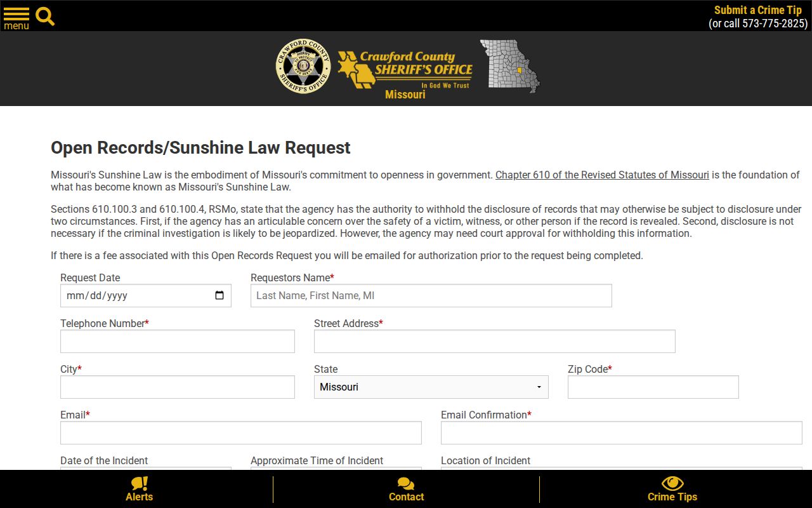The width and height of the screenshot is (812, 508).
Task: Click the phone number 573-775-2825 text
Action: (775, 23)
